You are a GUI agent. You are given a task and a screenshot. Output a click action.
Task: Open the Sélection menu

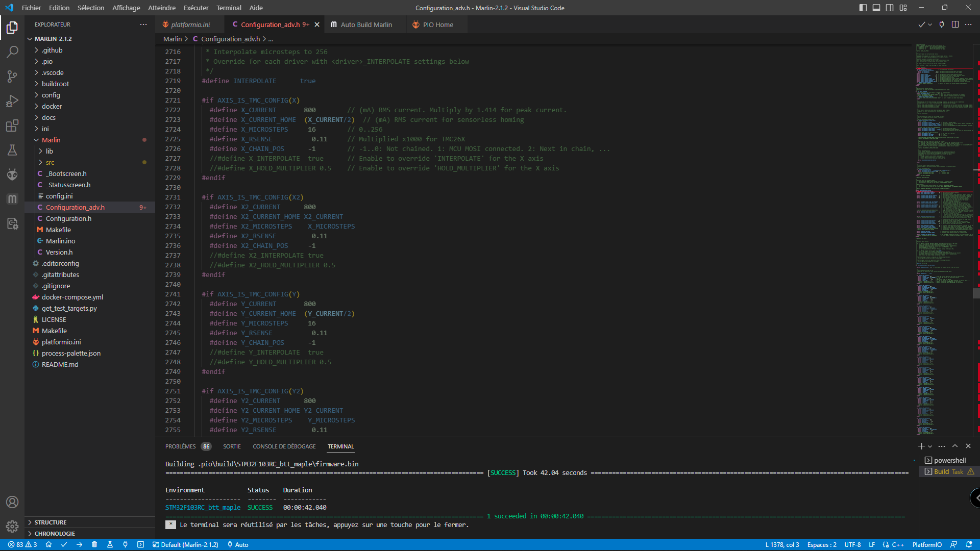[x=90, y=8]
